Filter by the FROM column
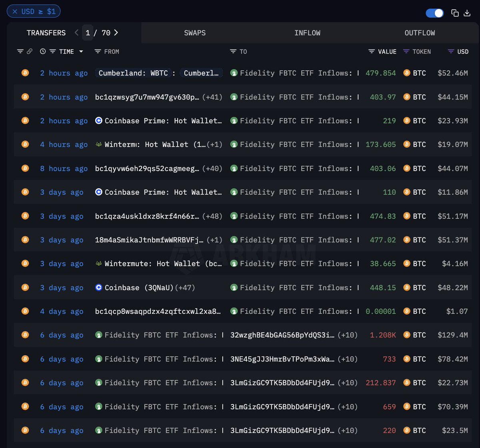 (x=98, y=52)
